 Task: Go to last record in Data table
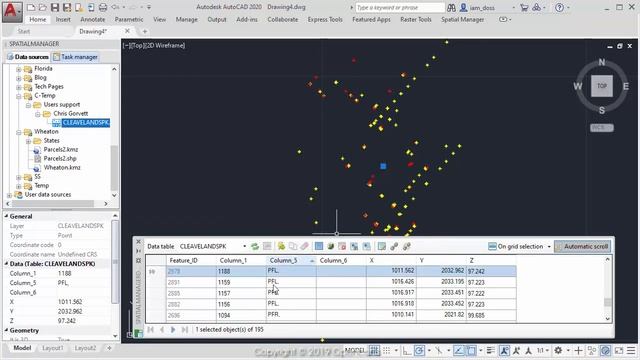pyautogui.click(x=184, y=329)
